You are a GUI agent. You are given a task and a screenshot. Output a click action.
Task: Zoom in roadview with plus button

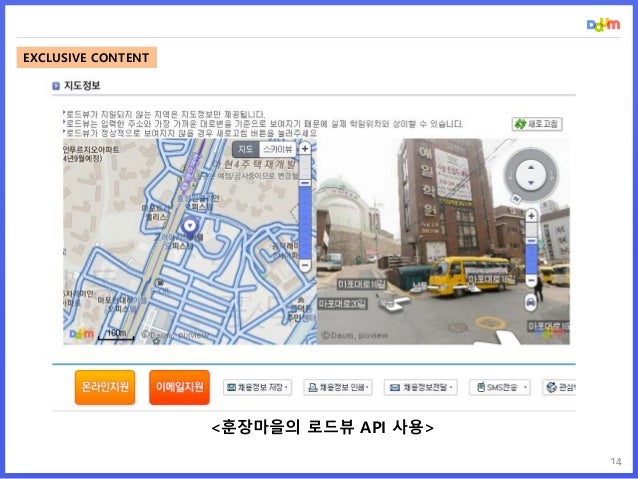coord(531,216)
